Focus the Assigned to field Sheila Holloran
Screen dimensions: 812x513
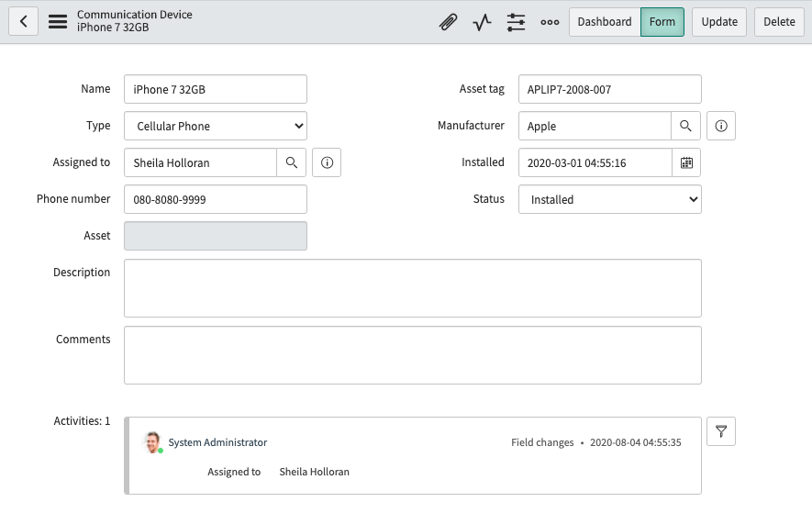(x=200, y=162)
